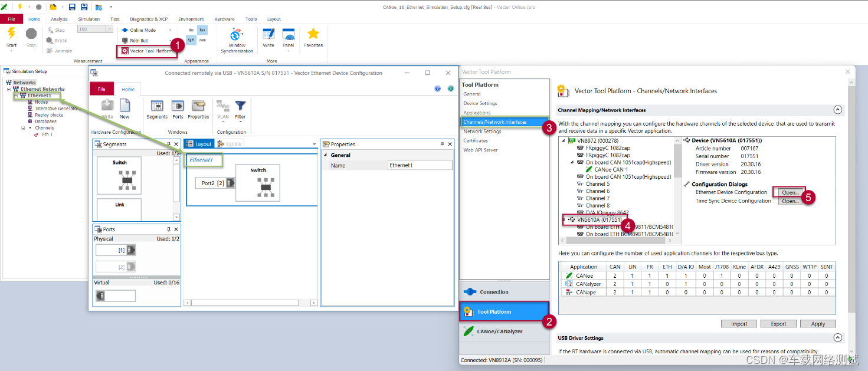
Task: Select VN5610A (017551) device in tree
Action: pos(599,219)
